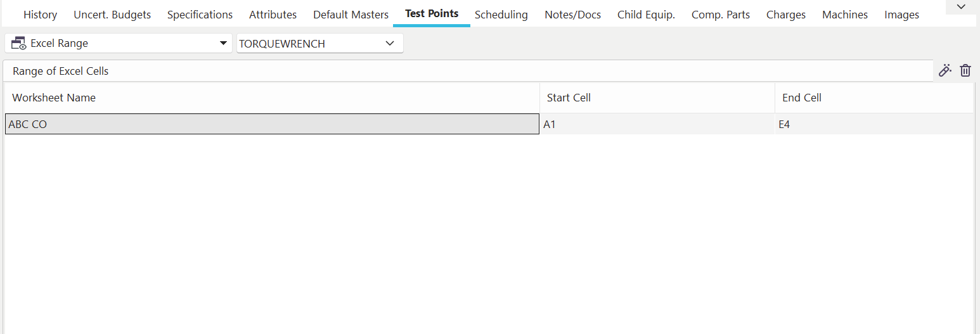This screenshot has width=980, height=334.
Task: Open the Images tab
Action: pos(901,15)
